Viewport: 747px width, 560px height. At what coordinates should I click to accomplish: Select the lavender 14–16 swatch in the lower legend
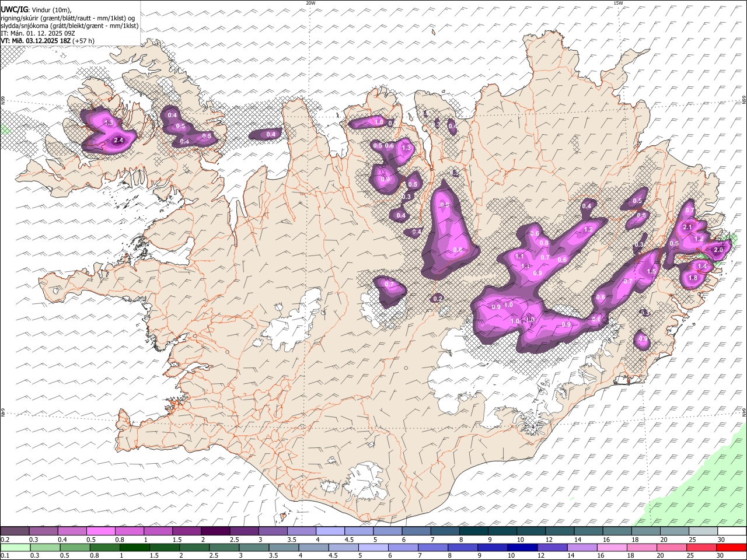[x=582, y=547]
